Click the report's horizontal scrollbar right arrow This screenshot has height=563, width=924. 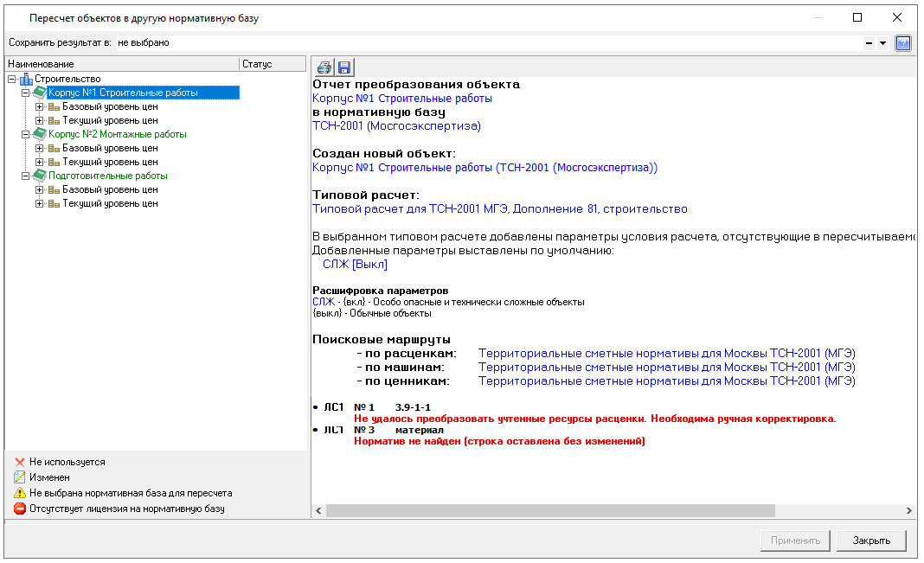pyautogui.click(x=908, y=511)
